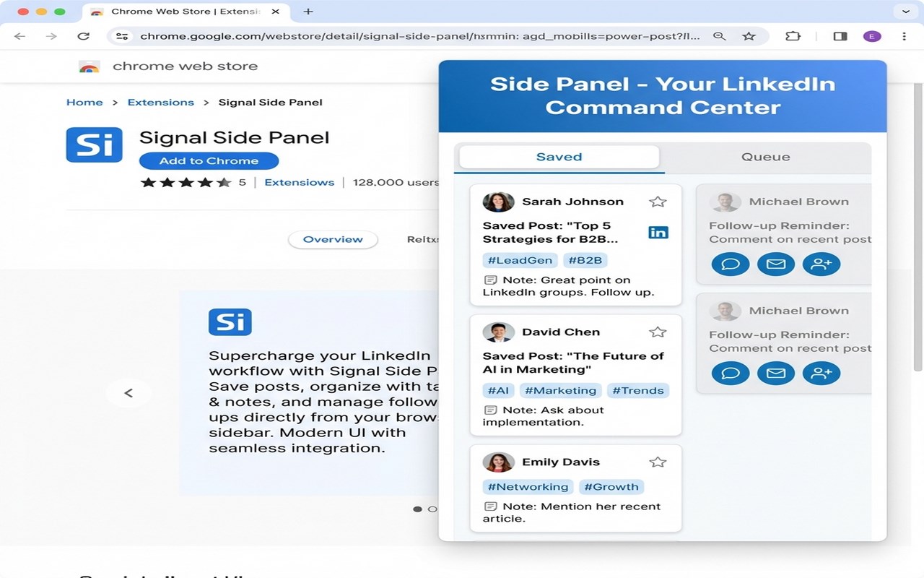
Task: Open the Chrome profile avatar
Action: coord(872,36)
